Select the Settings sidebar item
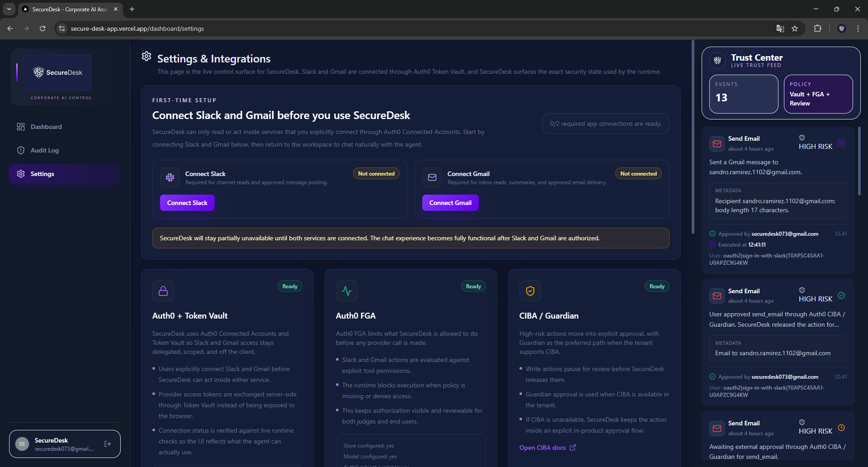 click(65, 174)
